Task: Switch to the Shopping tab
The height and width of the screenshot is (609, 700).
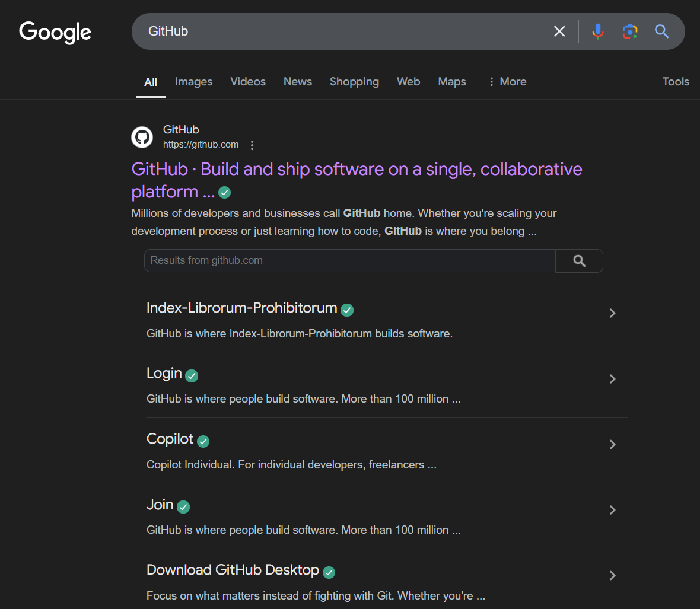Action: [355, 82]
